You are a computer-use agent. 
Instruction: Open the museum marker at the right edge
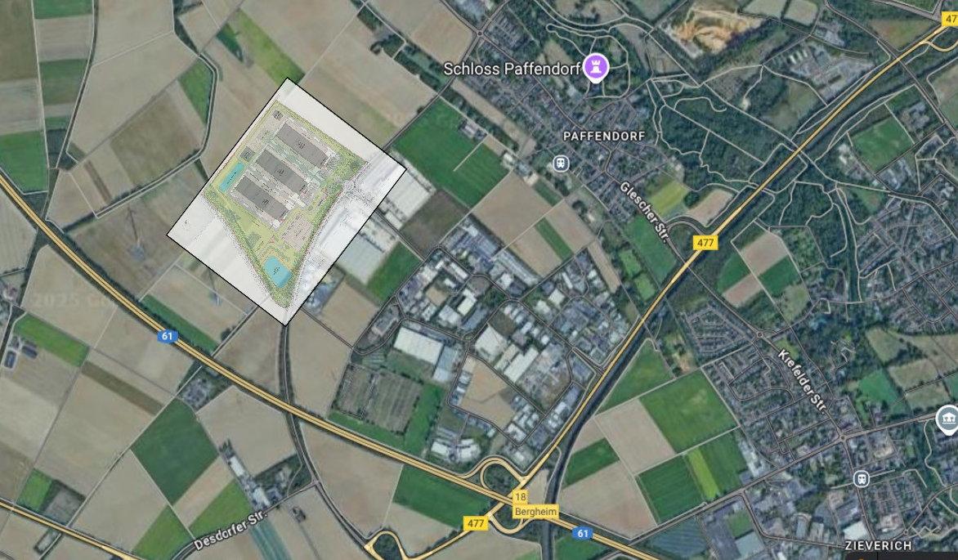coord(948,420)
